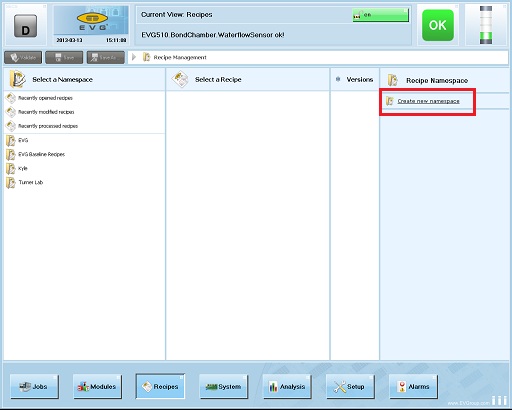Open the Modules tab
Screen dimensions: 512x410
point(97,387)
